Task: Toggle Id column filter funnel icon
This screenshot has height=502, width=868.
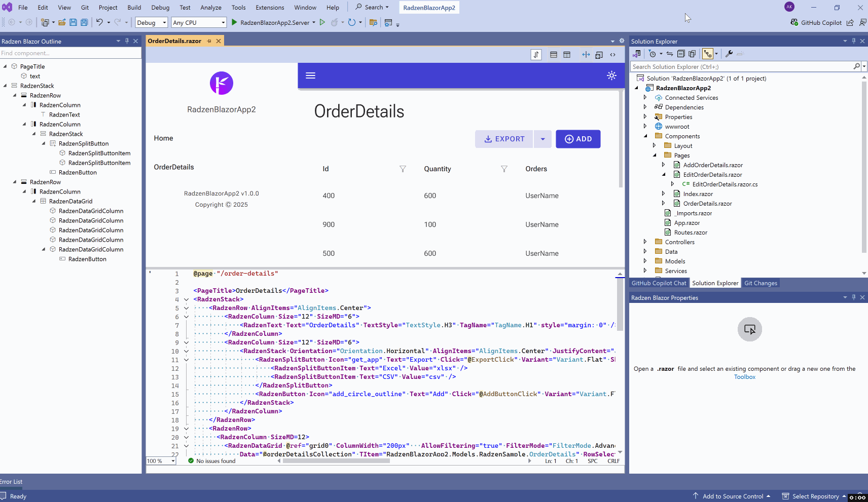Action: click(x=403, y=169)
